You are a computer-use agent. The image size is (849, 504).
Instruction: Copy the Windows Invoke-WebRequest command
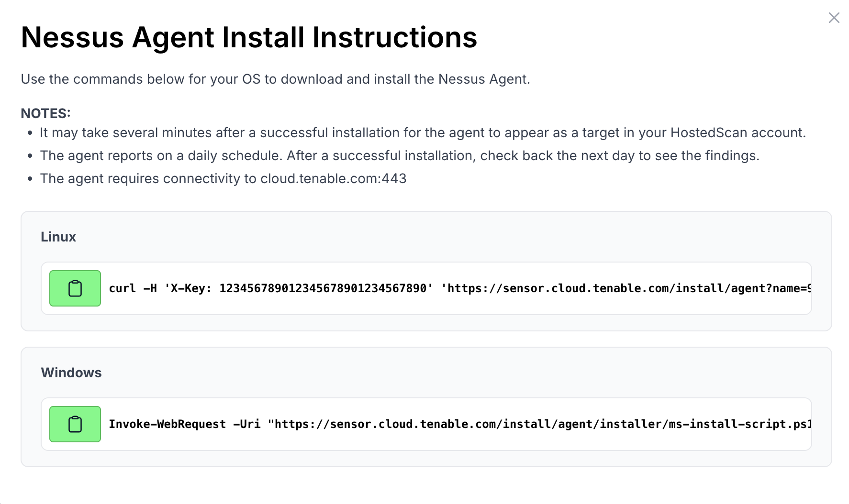click(75, 424)
